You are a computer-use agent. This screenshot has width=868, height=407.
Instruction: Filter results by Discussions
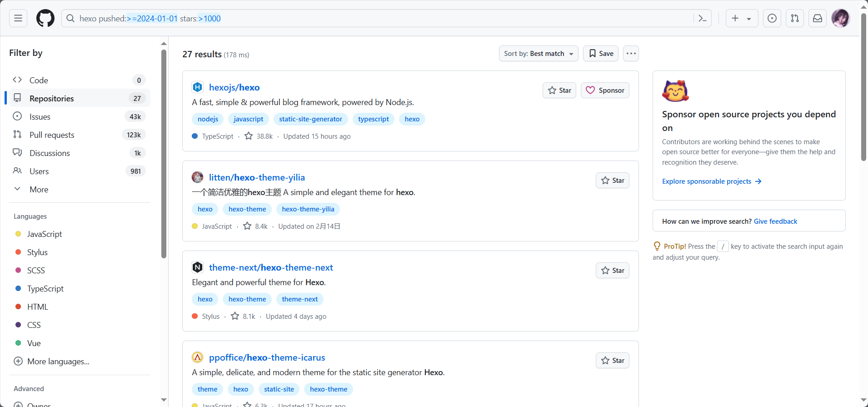pos(50,153)
